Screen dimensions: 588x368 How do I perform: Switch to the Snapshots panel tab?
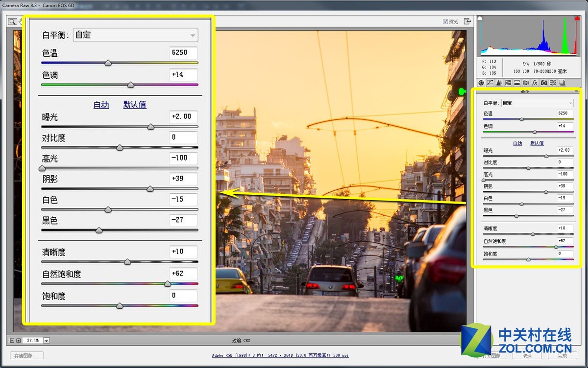click(x=562, y=83)
